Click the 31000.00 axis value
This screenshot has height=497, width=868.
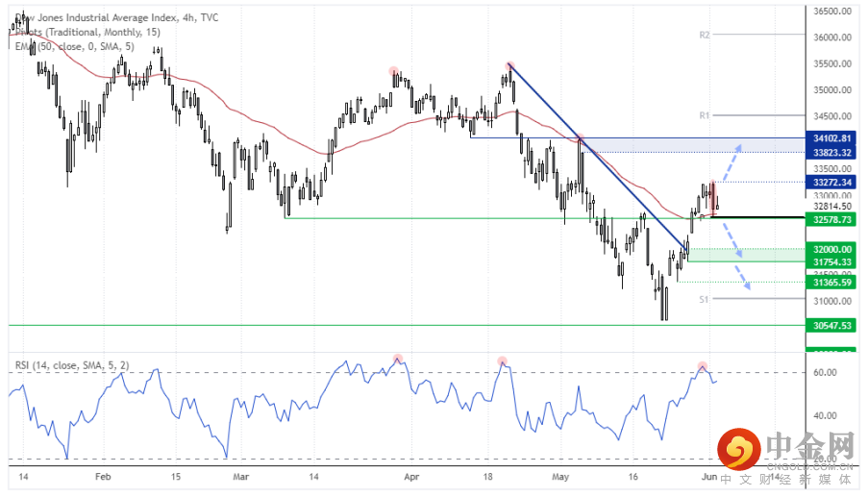[832, 301]
